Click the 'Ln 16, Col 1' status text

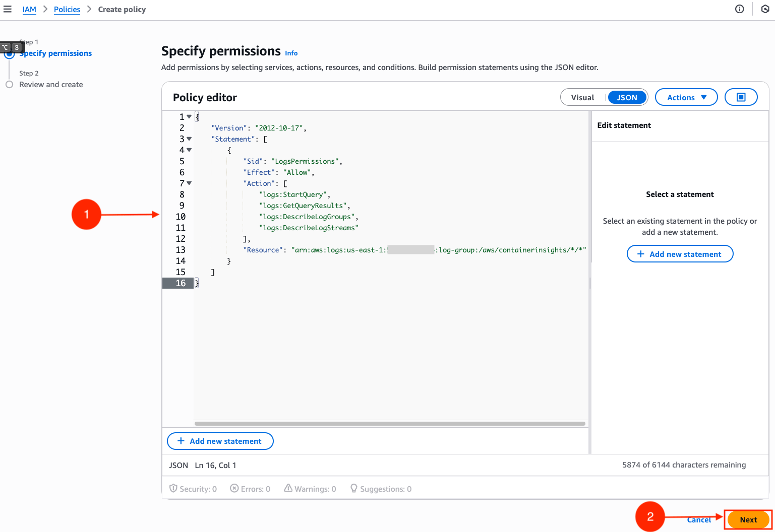tap(215, 465)
